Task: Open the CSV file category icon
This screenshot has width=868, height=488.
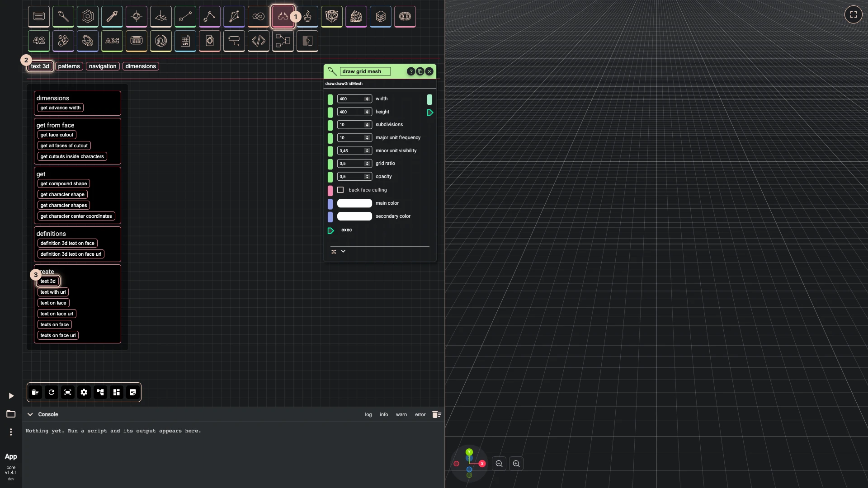Action: coord(185,41)
